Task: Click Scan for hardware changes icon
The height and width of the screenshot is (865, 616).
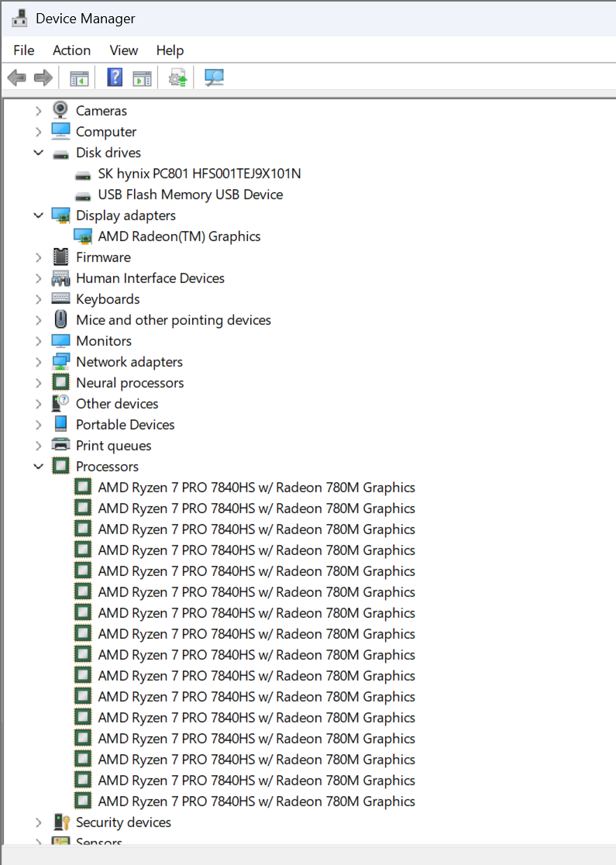Action: [x=214, y=78]
